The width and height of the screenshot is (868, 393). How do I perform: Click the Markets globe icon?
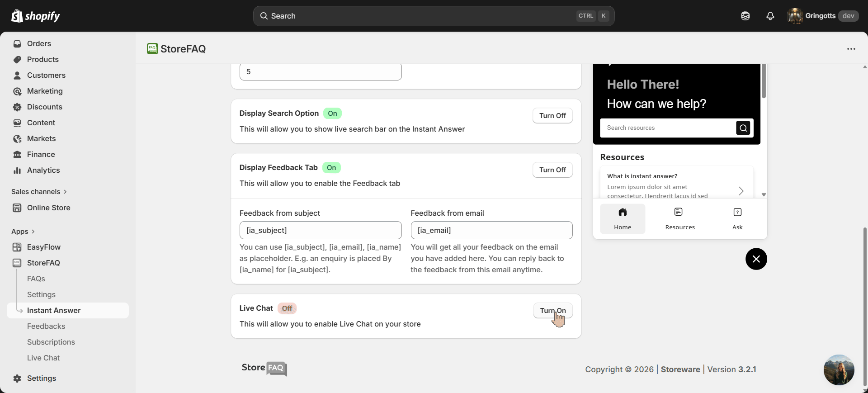click(17, 139)
